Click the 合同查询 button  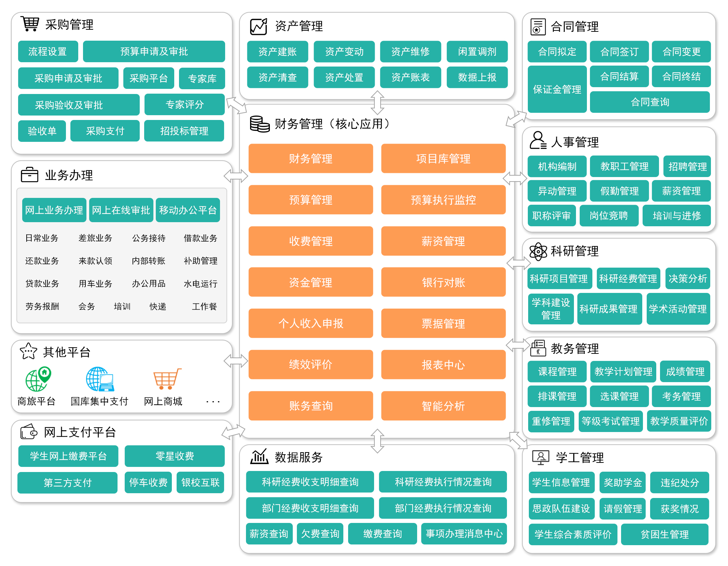tap(650, 102)
